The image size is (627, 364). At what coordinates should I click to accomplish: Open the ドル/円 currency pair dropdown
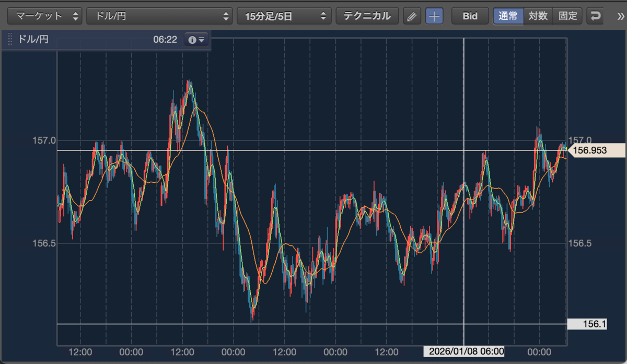click(159, 16)
